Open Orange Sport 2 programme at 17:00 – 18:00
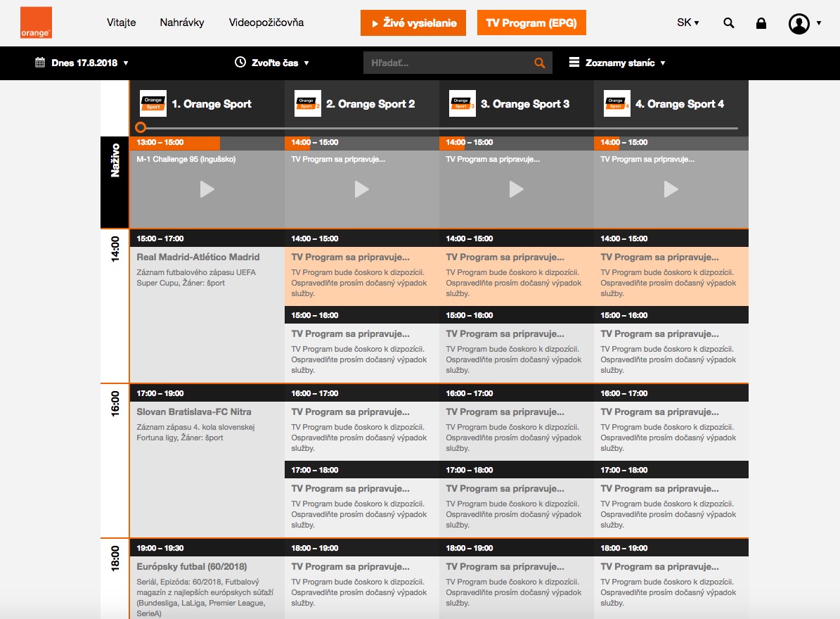840x619 pixels. coord(361,508)
